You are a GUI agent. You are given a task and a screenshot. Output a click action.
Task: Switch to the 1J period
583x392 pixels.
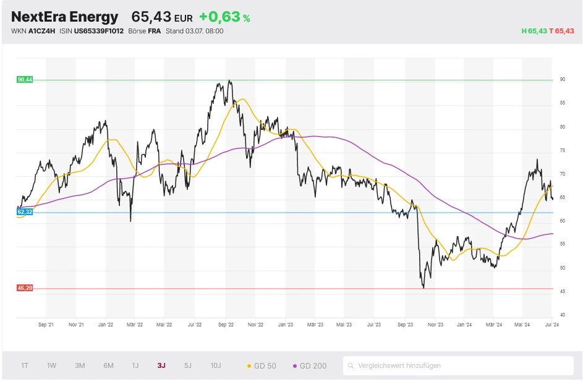135,365
